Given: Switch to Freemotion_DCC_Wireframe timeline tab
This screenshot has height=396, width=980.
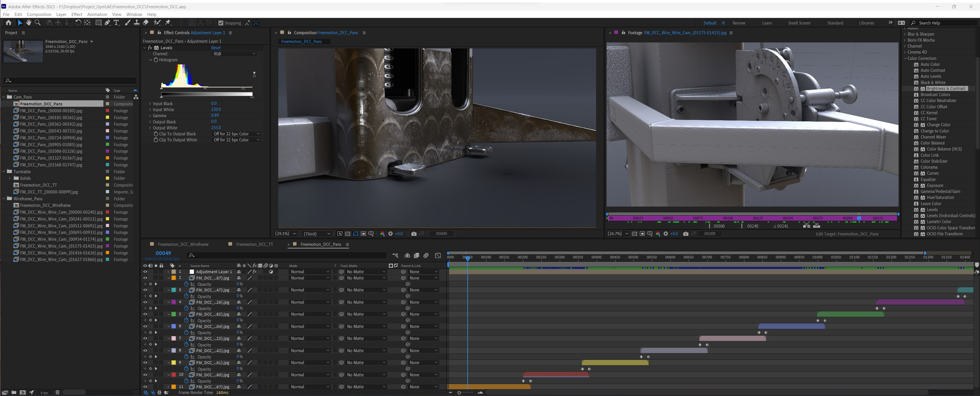Looking at the screenshot, I should point(183,244).
